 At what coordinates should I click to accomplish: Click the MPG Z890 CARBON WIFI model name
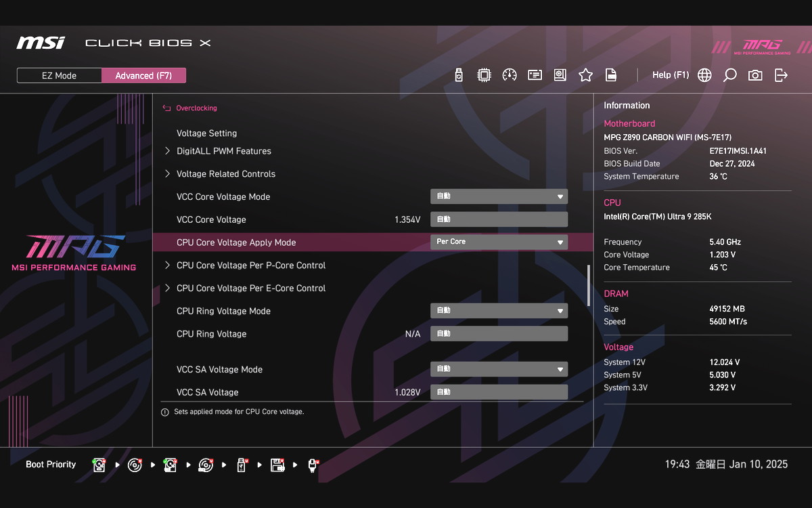(x=667, y=137)
